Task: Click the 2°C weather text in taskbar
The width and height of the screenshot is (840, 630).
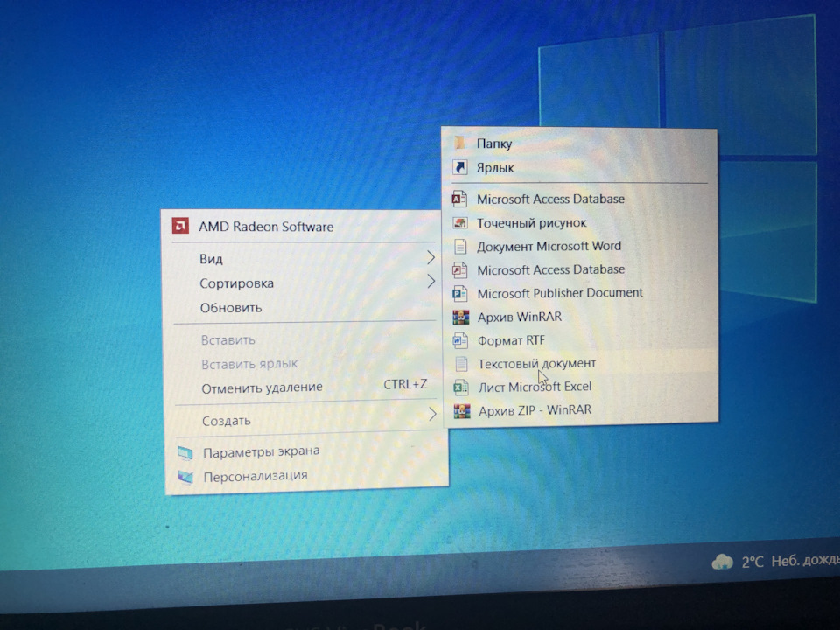Action: [x=752, y=562]
